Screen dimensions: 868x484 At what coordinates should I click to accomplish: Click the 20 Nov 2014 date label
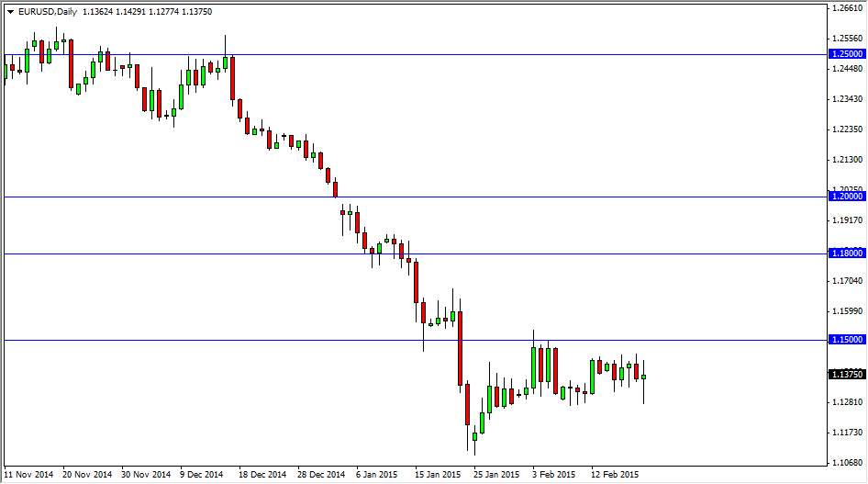(x=87, y=475)
